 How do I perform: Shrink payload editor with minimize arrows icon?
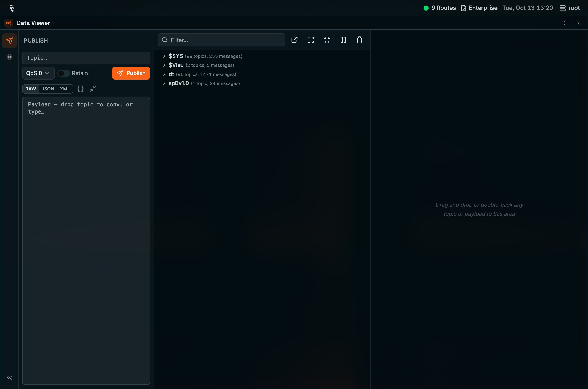coord(93,89)
